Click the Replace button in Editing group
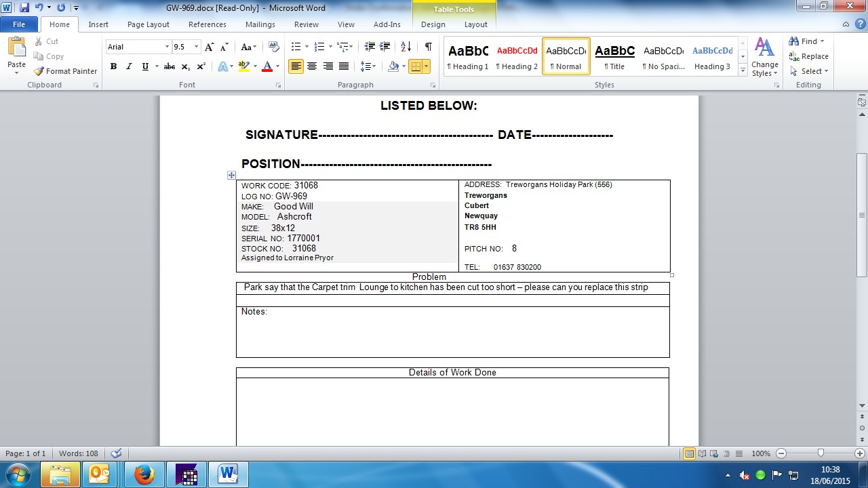The image size is (868, 488). point(808,56)
